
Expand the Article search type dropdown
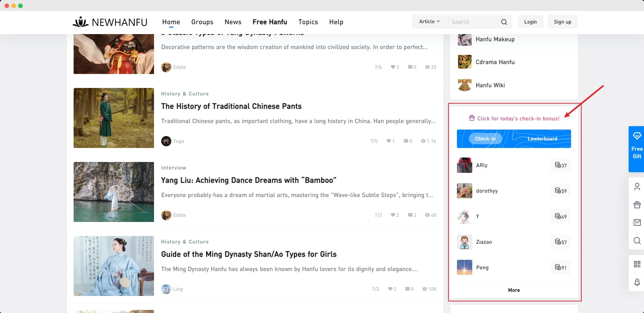(x=429, y=21)
